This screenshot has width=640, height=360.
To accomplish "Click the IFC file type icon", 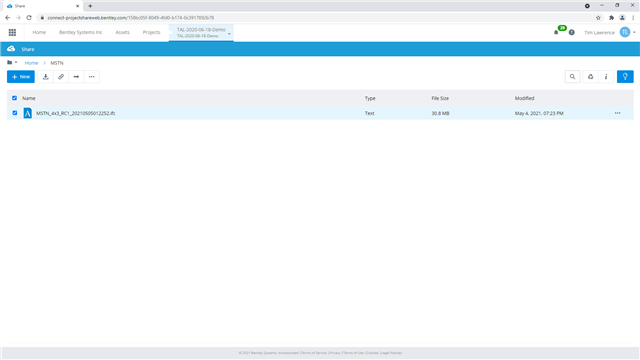I will [27, 113].
